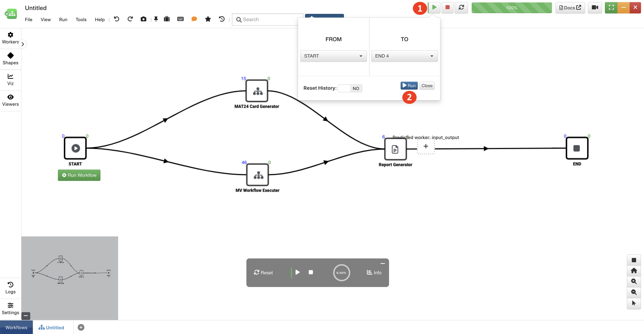Image resolution: width=644 pixels, height=334 pixels.
Task: Click the home reset view icon
Action: pyautogui.click(x=634, y=271)
